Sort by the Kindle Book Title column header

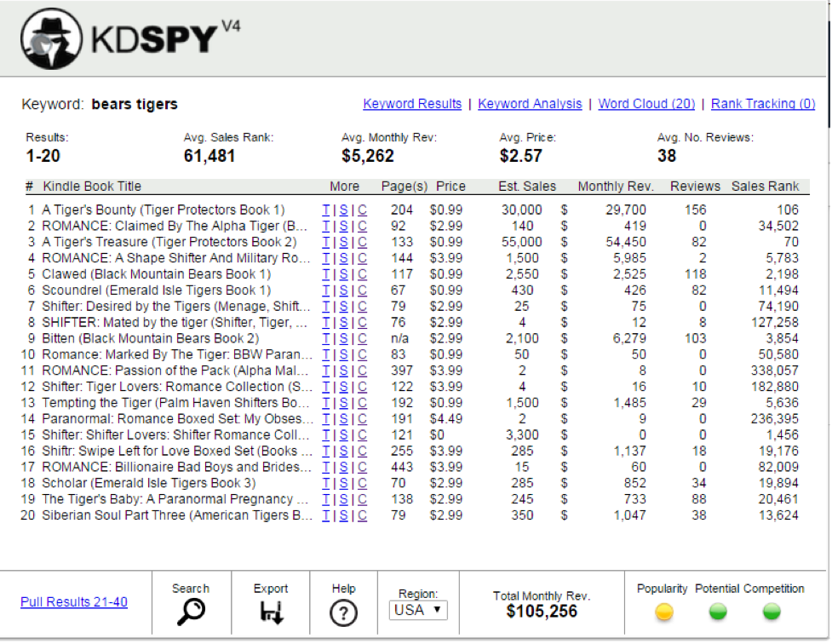92,187
